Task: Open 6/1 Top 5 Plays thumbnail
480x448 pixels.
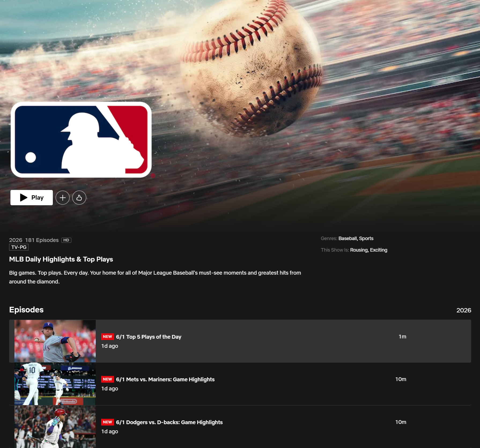Action: tap(55, 341)
